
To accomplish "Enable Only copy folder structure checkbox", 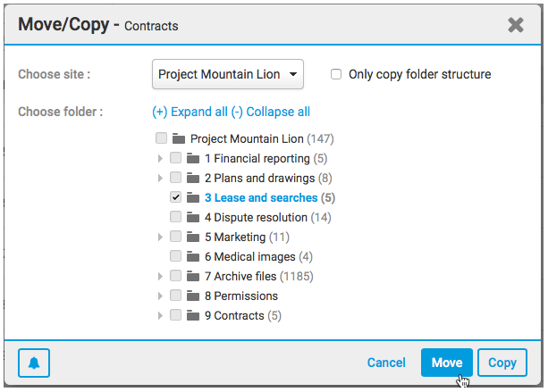I will coord(336,75).
